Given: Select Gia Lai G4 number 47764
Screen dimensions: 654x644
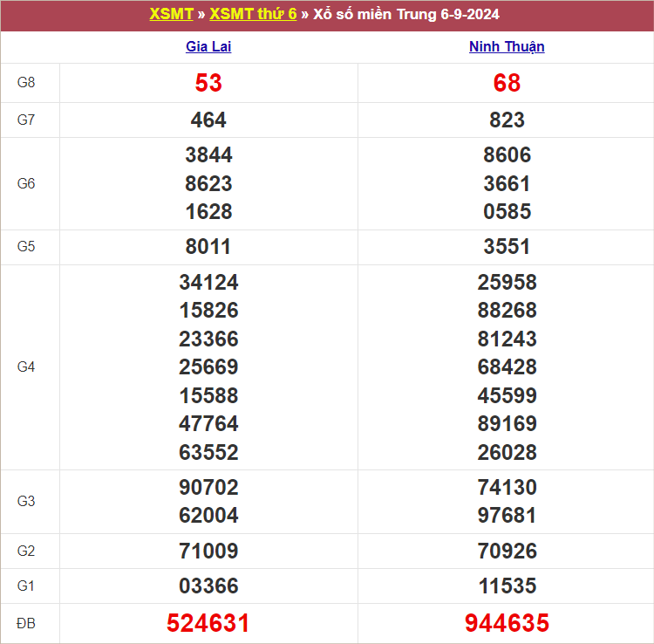Looking at the screenshot, I should pyautogui.click(x=208, y=424).
